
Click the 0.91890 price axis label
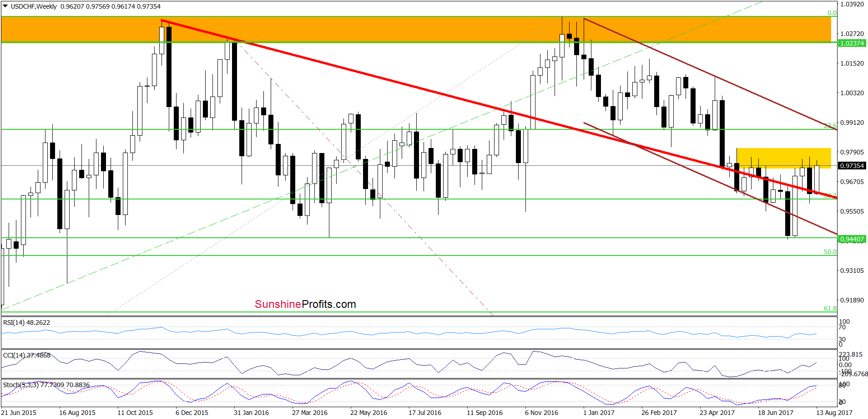852,300
